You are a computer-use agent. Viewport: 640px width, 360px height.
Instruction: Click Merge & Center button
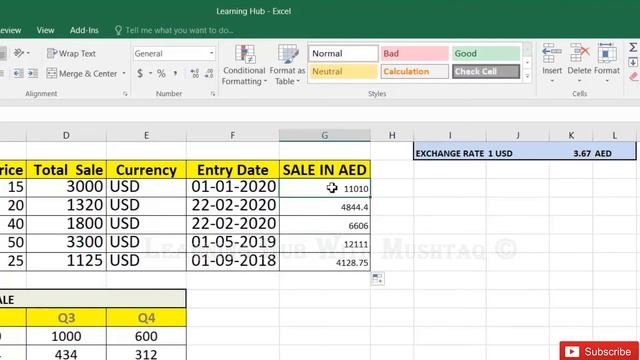[82, 73]
